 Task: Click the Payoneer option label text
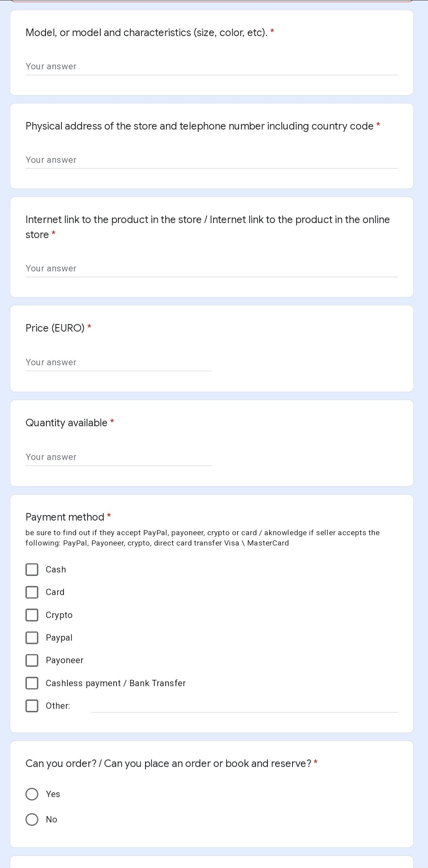[65, 660]
